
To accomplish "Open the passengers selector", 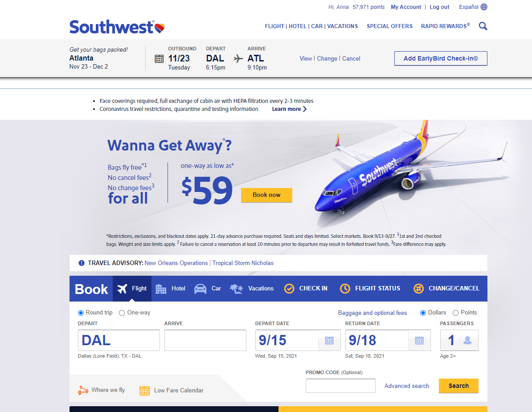I will click(x=459, y=340).
